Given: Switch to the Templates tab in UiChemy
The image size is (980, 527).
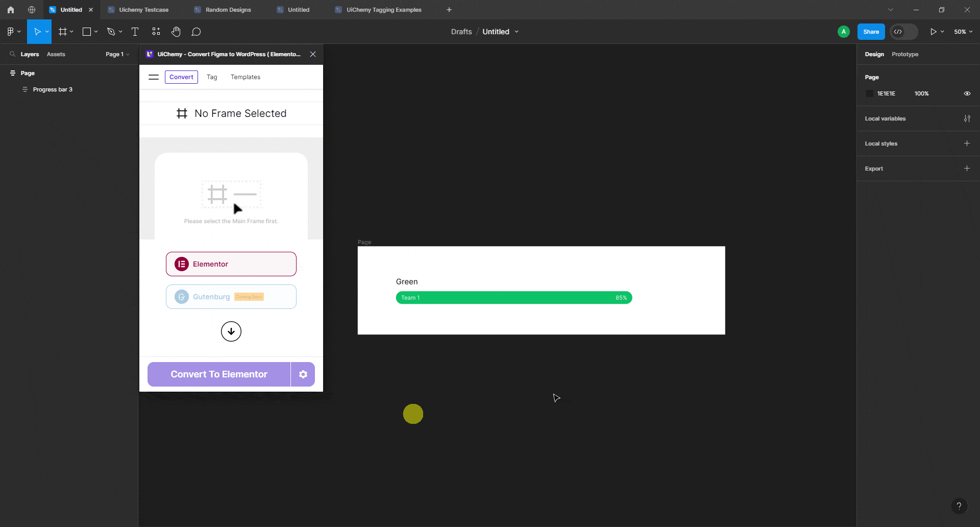Looking at the screenshot, I should [246, 77].
